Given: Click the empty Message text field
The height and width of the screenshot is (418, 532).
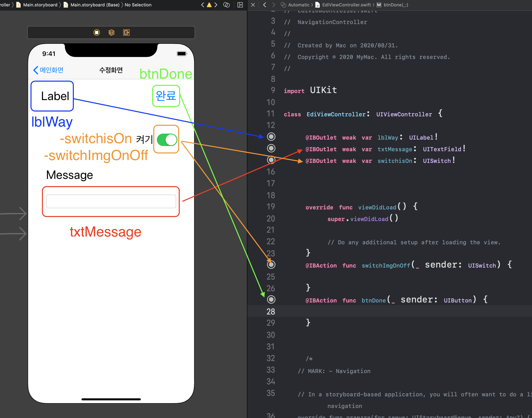Looking at the screenshot, I should [111, 201].
